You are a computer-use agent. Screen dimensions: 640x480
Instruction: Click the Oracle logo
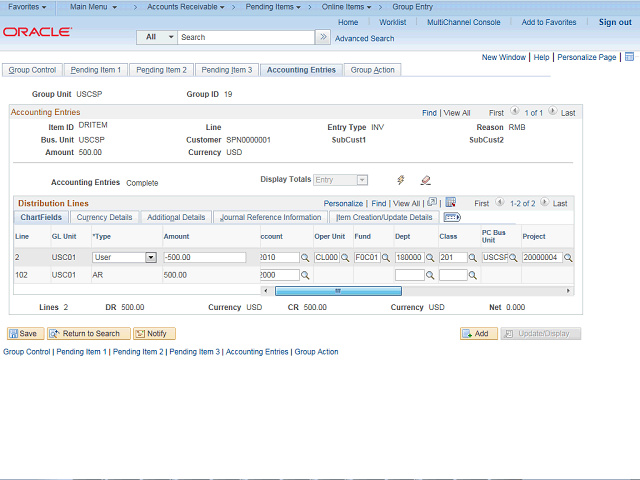pyautogui.click(x=37, y=32)
